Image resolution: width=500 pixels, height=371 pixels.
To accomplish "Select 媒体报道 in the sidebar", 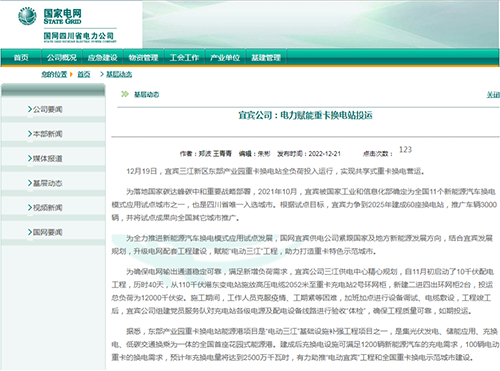I will (x=47, y=158).
